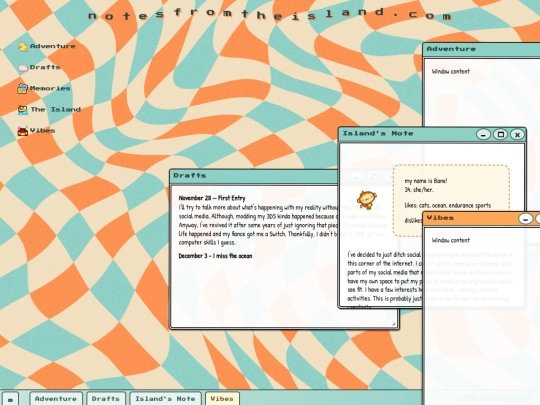This screenshot has height=405, width=540.
Task: Click "Window content" in the Adventure window
Action: (450, 71)
